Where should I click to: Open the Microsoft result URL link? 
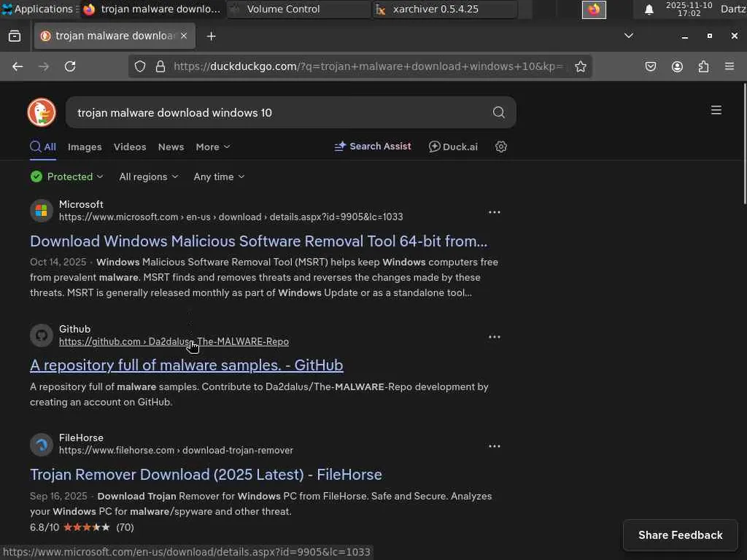231,217
